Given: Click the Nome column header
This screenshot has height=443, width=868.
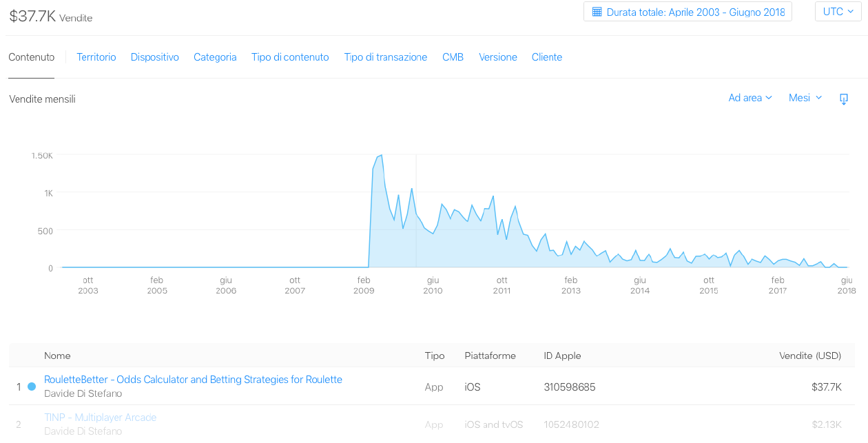Looking at the screenshot, I should pos(57,356).
